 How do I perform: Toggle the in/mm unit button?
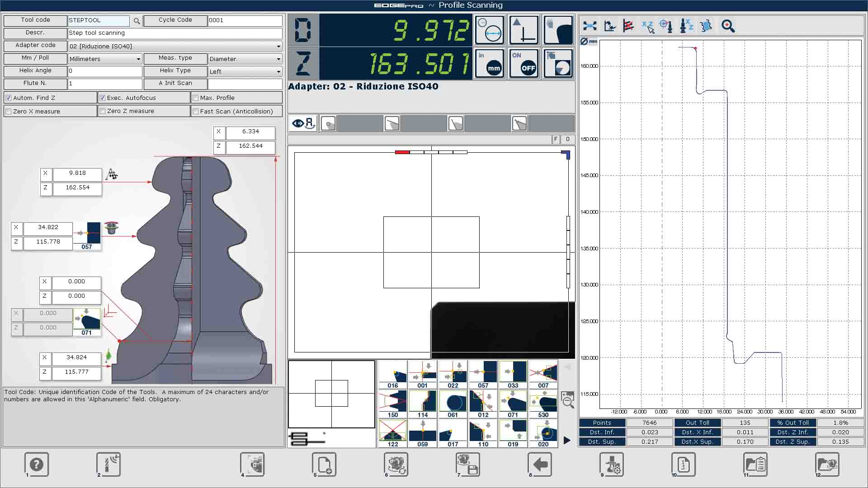[490, 64]
